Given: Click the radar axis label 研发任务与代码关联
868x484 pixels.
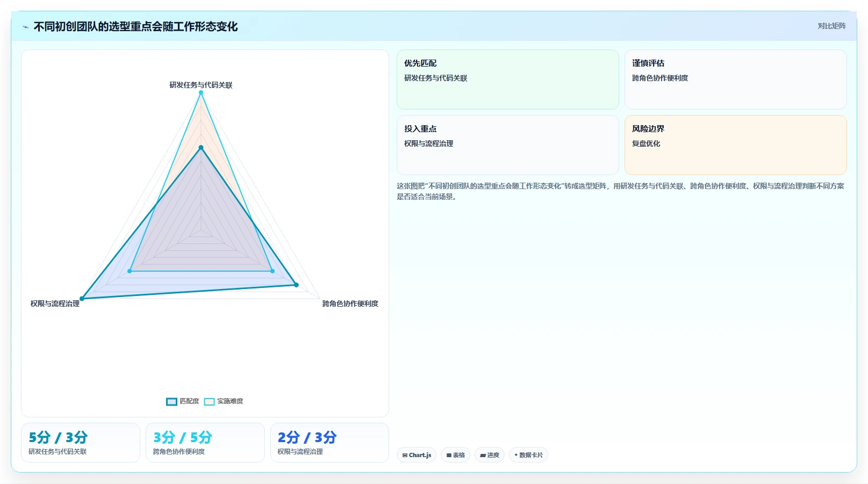Looking at the screenshot, I should click(201, 85).
